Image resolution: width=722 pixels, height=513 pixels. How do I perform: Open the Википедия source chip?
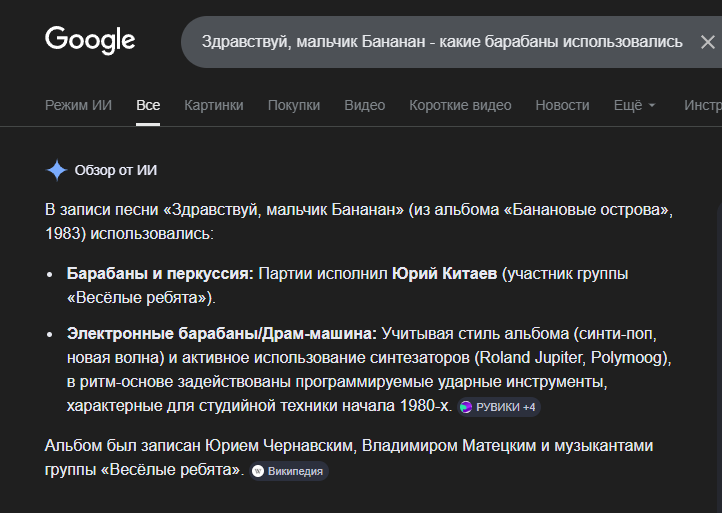coord(288,471)
